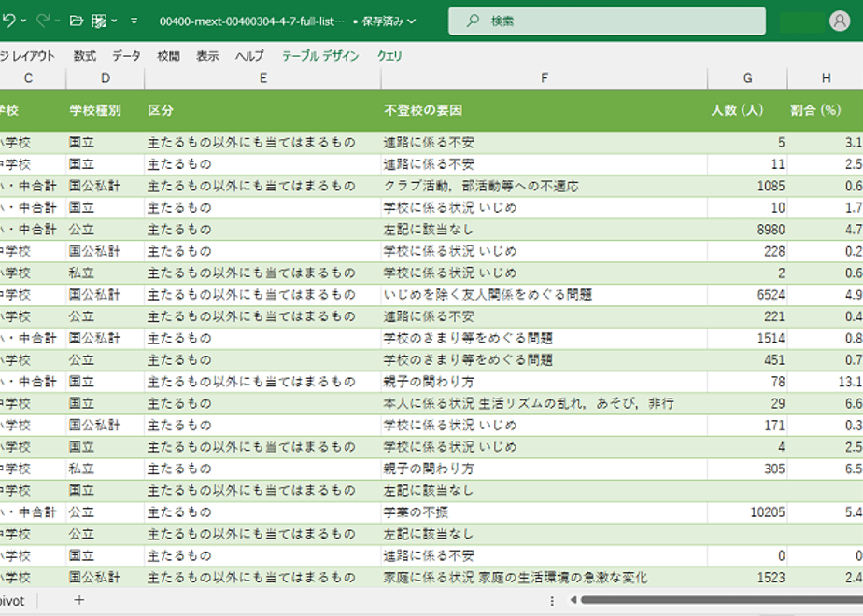Select the cell with value 10205

coord(747,512)
